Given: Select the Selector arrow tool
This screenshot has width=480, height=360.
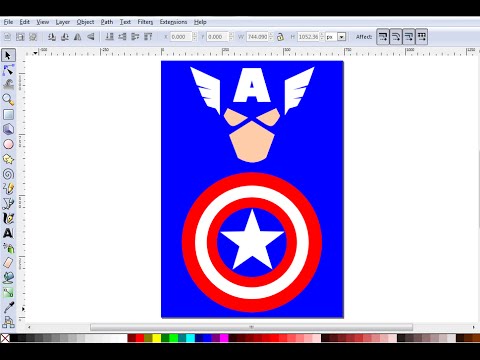Looking at the screenshot, I should point(8,55).
